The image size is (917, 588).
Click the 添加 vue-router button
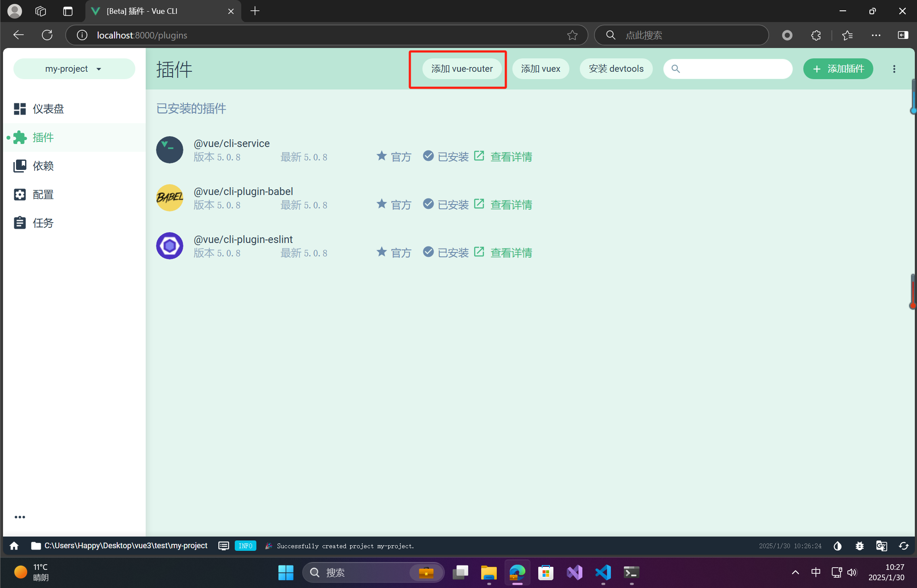tap(461, 68)
